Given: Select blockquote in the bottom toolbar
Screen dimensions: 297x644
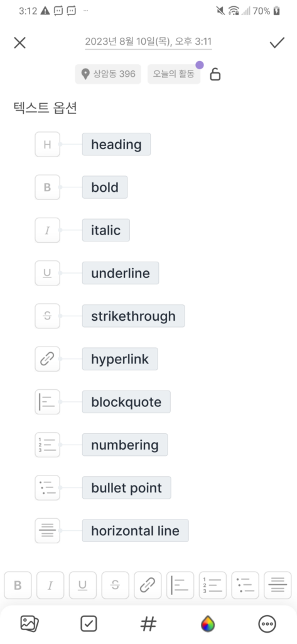Looking at the screenshot, I should [180, 586].
